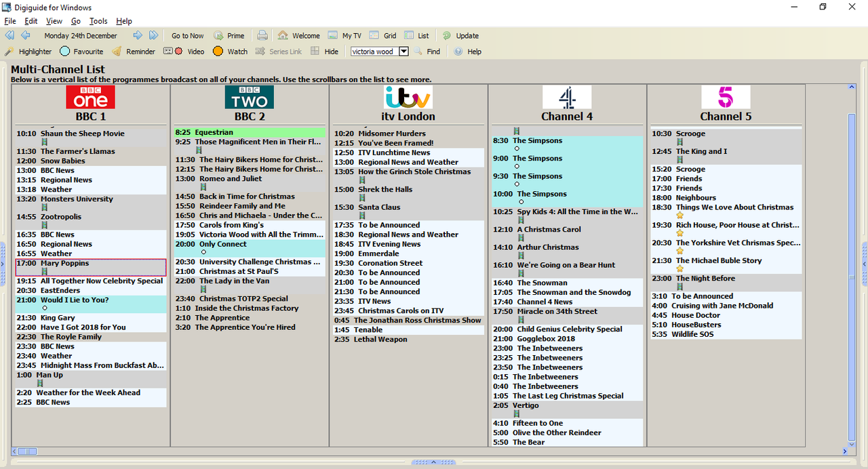The width and height of the screenshot is (868, 469).
Task: Click the horizontal scrollbar right arrow
Action: coord(845,451)
